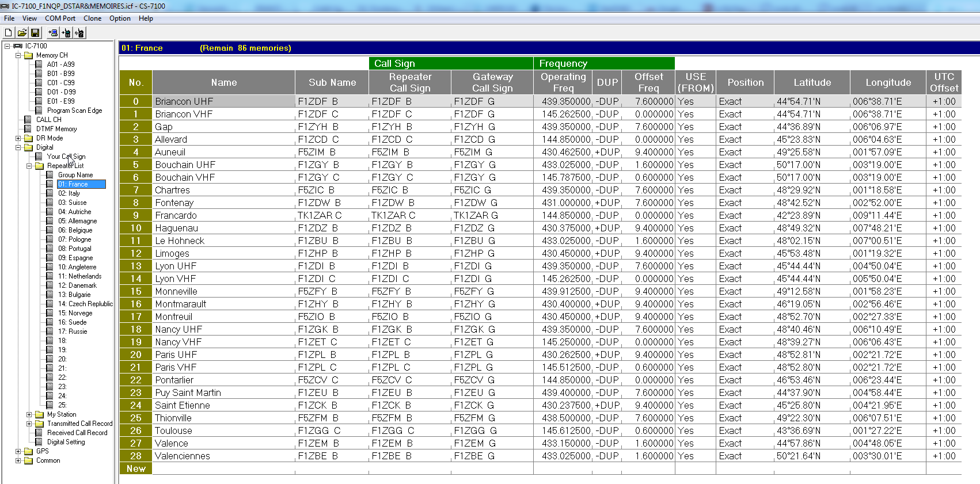
Task: Collapse the Digital tree node
Action: (x=18, y=147)
